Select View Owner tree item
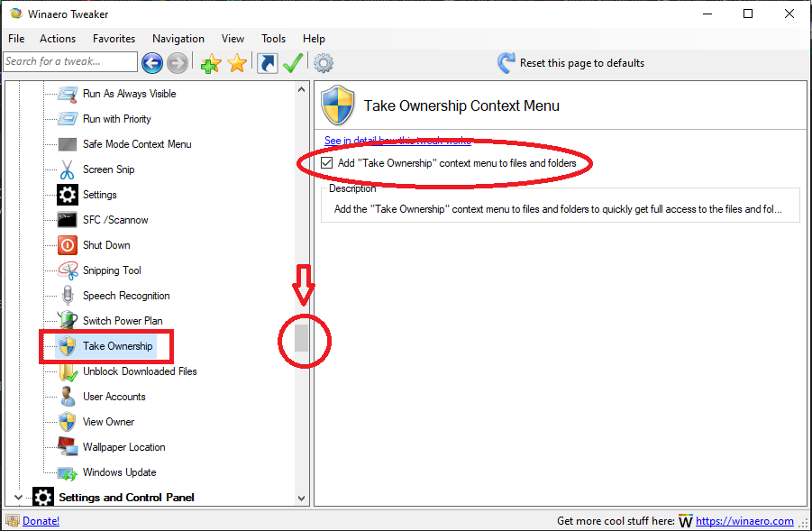The width and height of the screenshot is (812, 531). (x=109, y=422)
